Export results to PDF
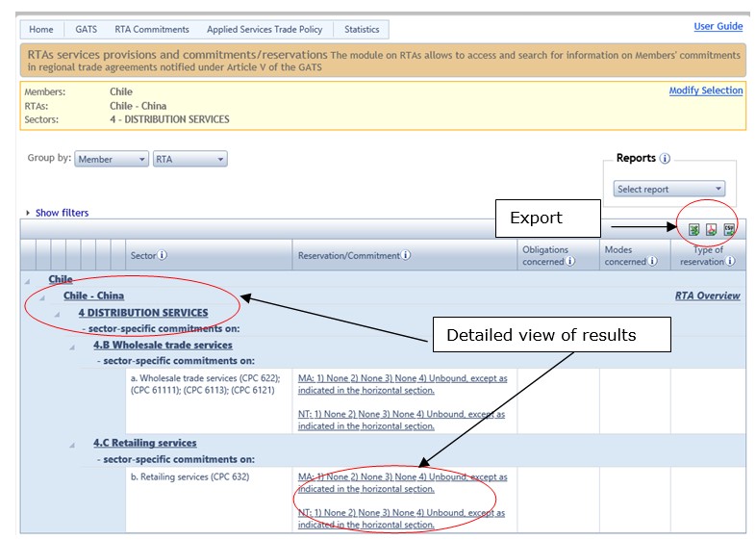 pyautogui.click(x=711, y=230)
